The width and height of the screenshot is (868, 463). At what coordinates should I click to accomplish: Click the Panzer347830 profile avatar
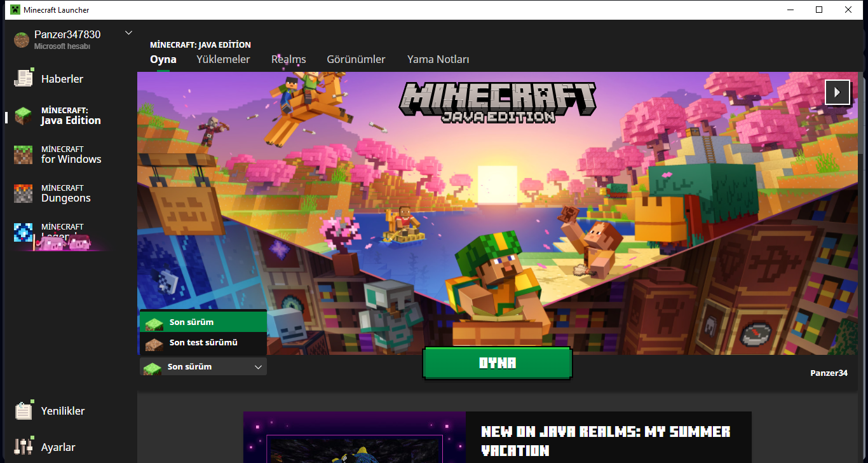coord(22,39)
